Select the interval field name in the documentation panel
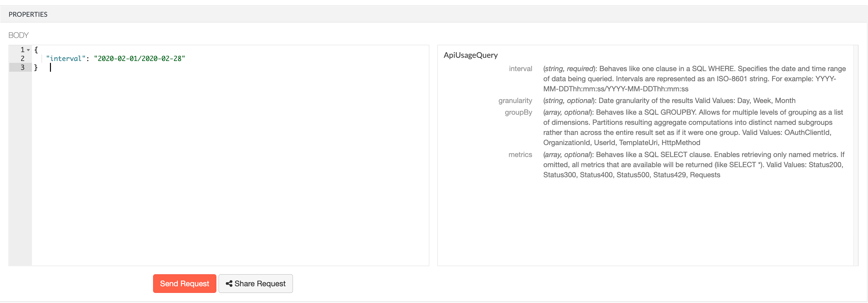The image size is (868, 303). (521, 69)
